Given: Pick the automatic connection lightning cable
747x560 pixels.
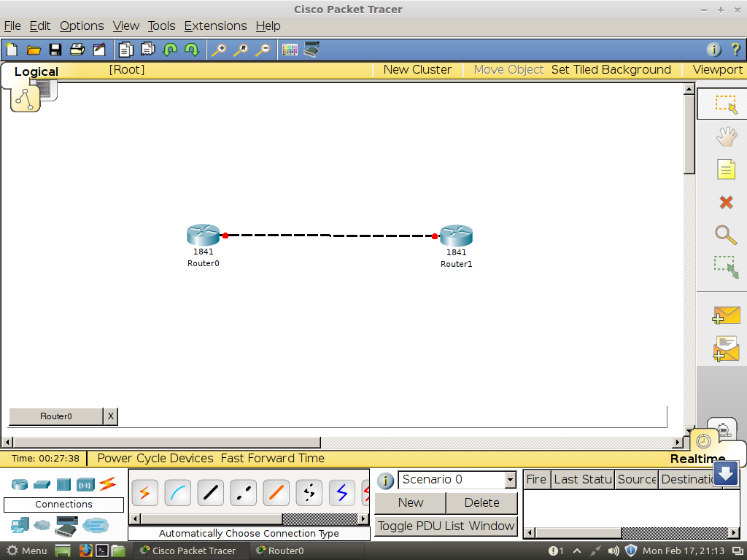Looking at the screenshot, I should (145, 493).
